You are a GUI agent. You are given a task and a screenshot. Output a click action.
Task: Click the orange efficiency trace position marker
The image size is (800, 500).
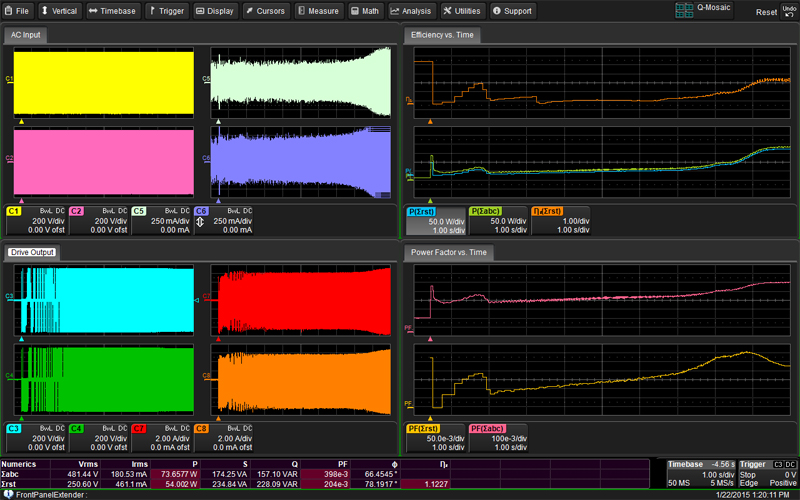(x=431, y=121)
